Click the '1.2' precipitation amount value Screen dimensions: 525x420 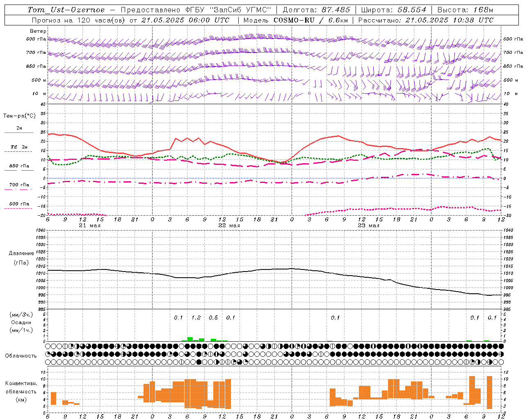(196, 317)
